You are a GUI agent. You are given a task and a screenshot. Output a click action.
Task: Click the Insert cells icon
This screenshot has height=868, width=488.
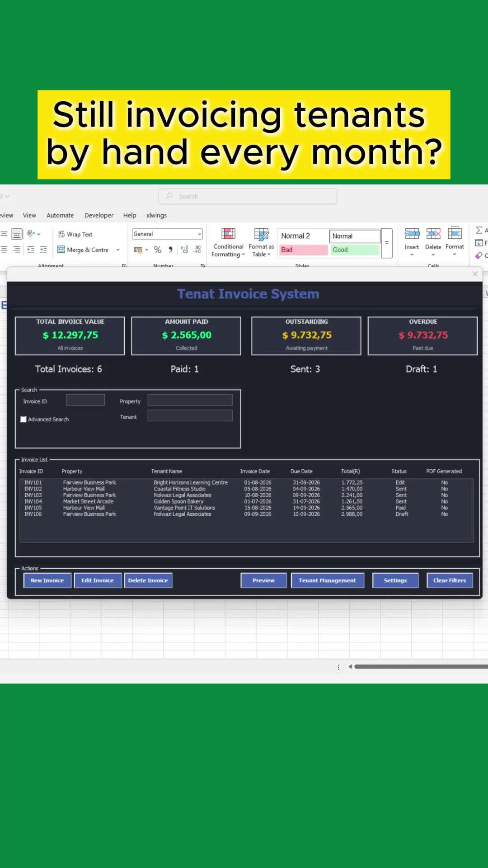tap(412, 234)
